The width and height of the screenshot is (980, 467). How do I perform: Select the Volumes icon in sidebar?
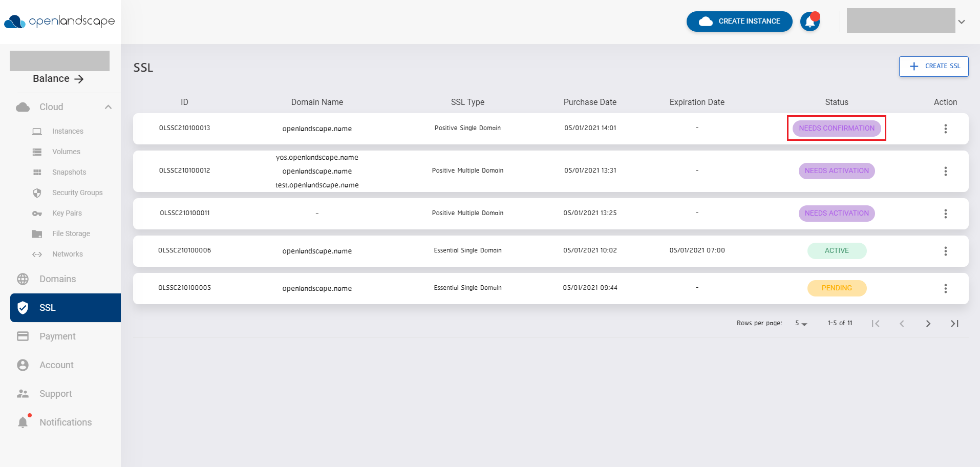(37, 152)
